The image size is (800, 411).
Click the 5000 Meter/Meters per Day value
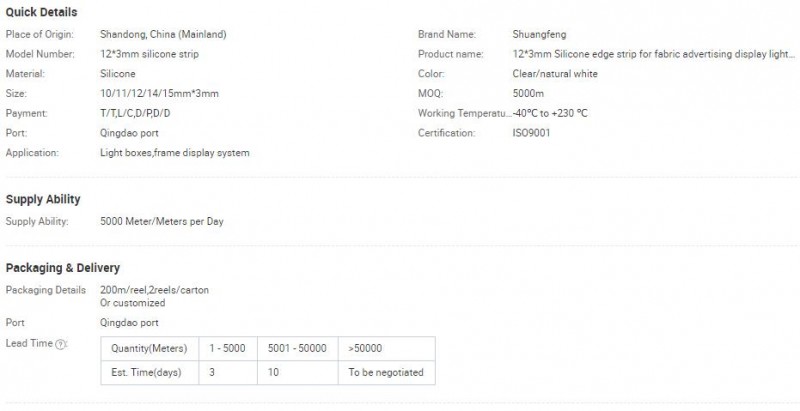(x=162, y=221)
